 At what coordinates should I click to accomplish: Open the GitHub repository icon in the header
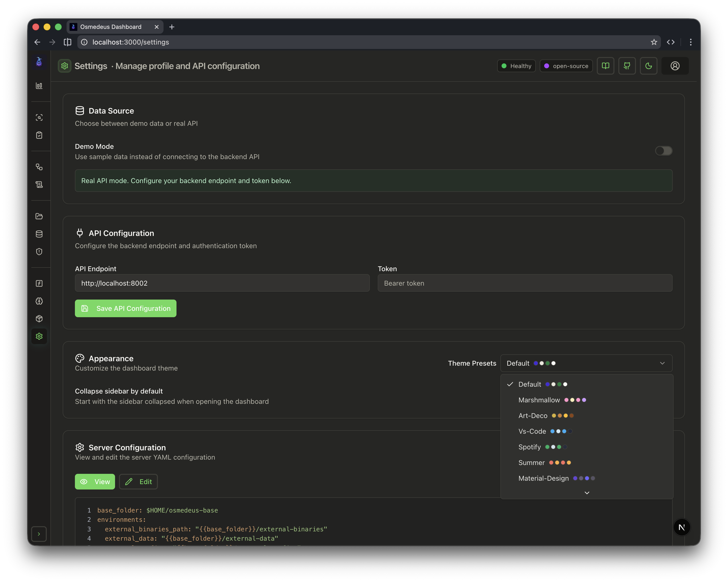[x=627, y=66]
